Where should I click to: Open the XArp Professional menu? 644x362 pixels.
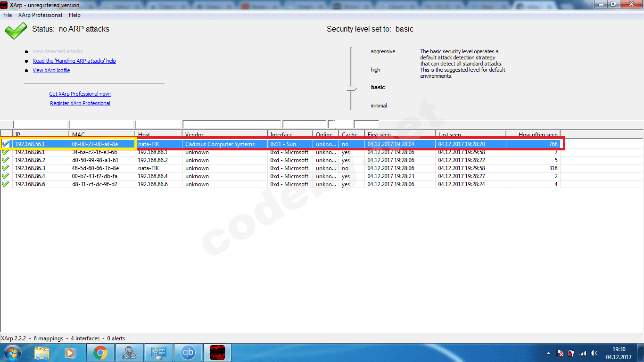[x=40, y=15]
